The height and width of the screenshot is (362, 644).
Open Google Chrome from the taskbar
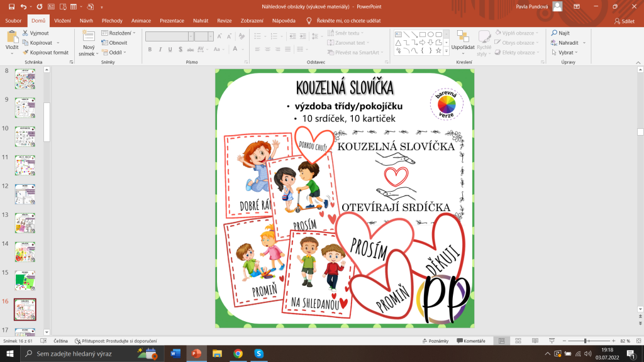pos(238,354)
